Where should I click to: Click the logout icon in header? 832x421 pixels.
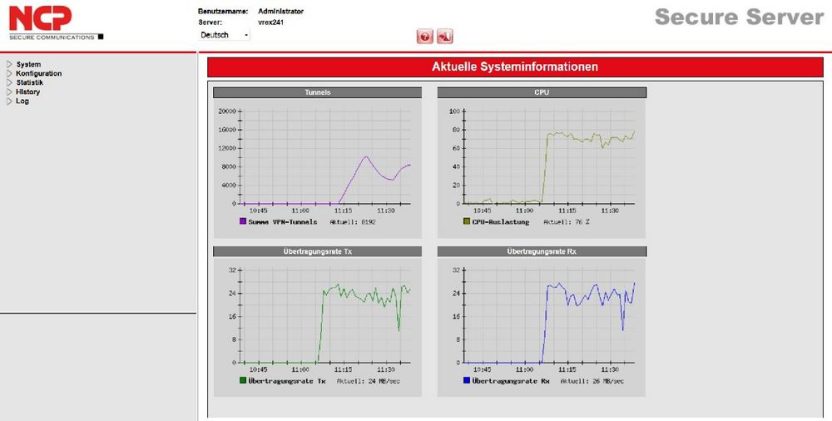pyautogui.click(x=445, y=36)
